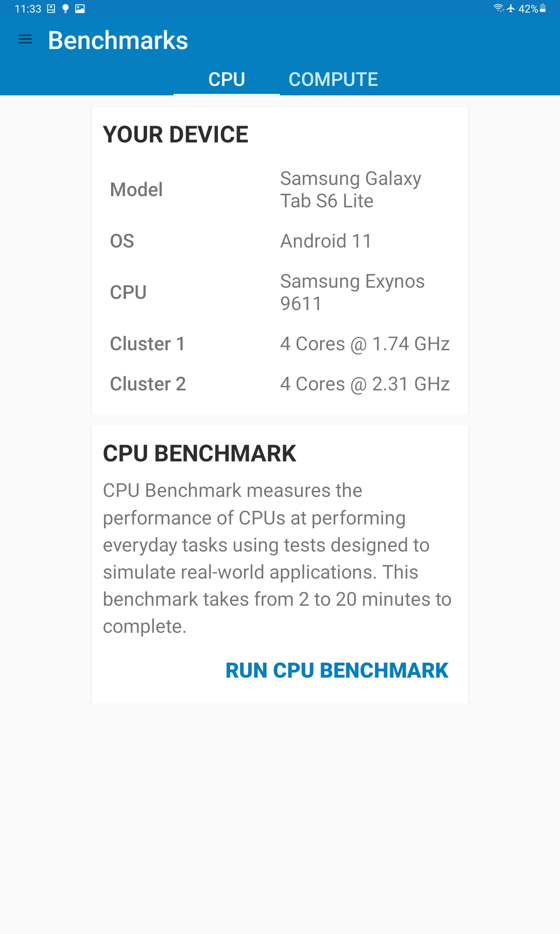Tap the battery indicator icon

point(543,8)
